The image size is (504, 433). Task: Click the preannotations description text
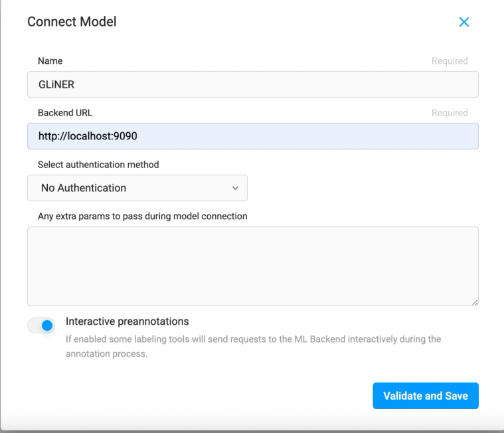(x=252, y=346)
